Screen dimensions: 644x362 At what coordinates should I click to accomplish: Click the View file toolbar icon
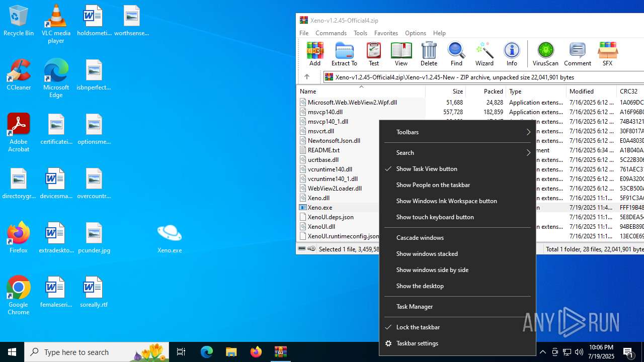click(401, 54)
